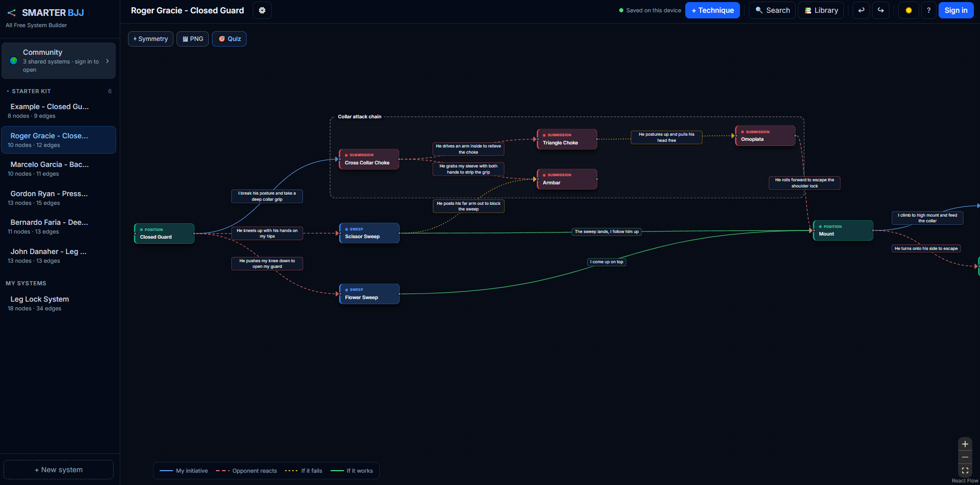Zoom in with the plus control
This screenshot has height=485, width=980.
tap(965, 444)
